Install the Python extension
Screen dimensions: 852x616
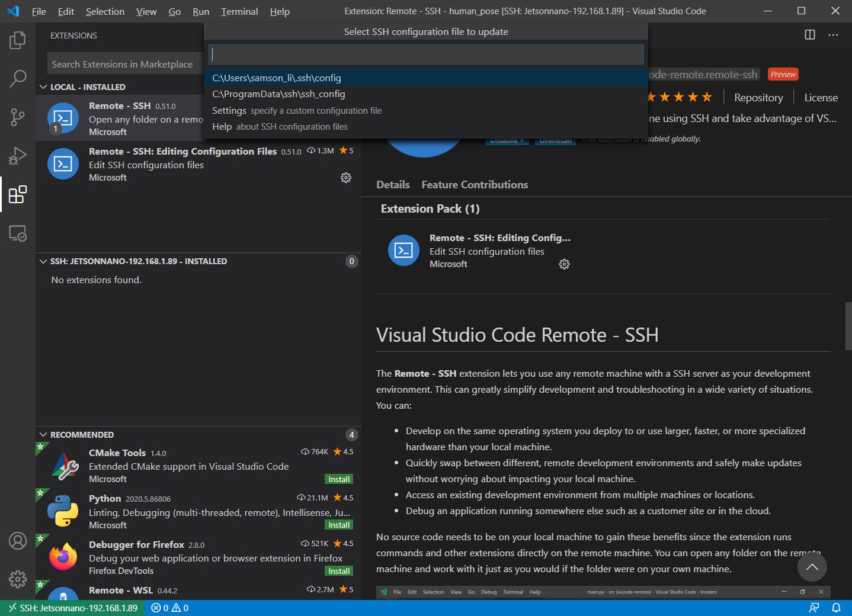point(339,525)
